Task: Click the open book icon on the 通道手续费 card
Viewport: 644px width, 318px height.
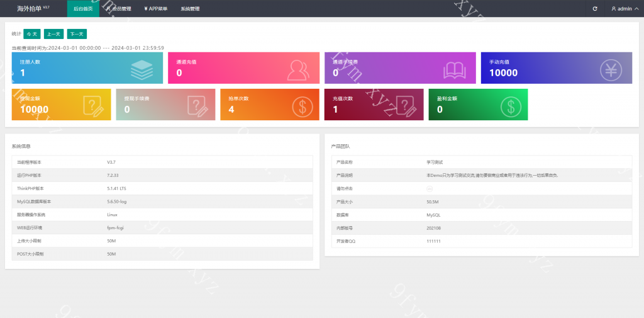Action: pyautogui.click(x=455, y=71)
